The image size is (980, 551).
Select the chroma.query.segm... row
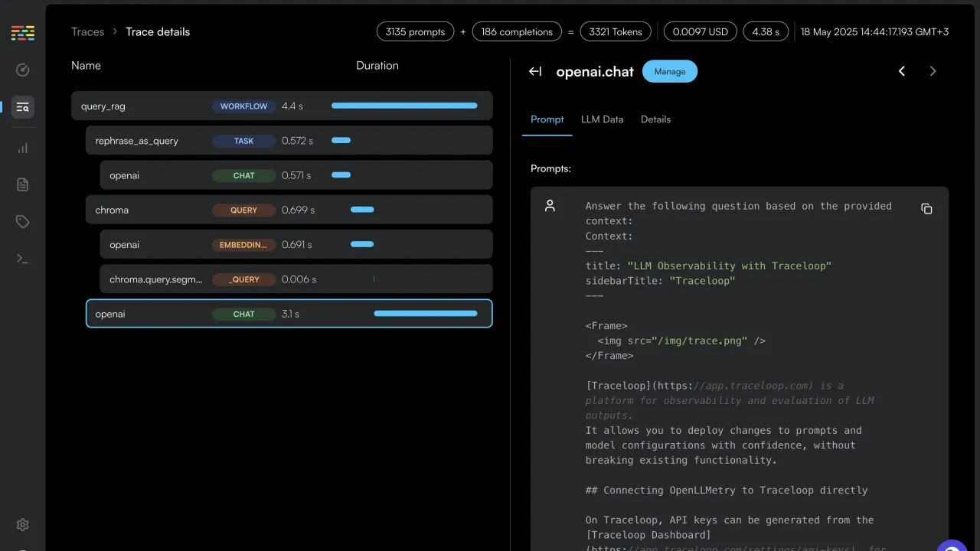[296, 279]
